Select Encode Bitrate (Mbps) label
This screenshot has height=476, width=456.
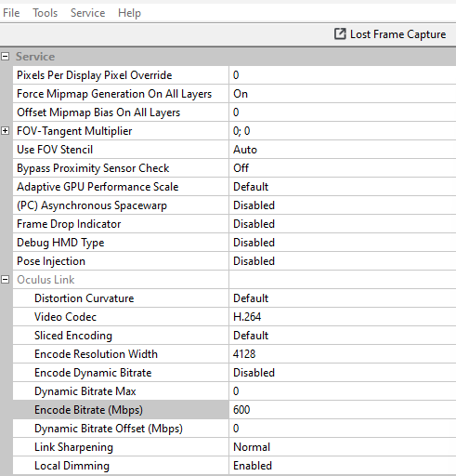point(88,410)
